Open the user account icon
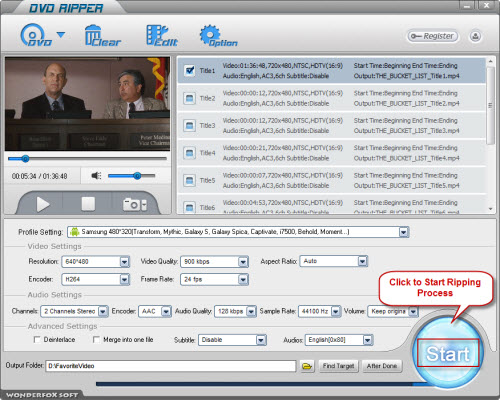The height and width of the screenshot is (400, 500). [475, 36]
